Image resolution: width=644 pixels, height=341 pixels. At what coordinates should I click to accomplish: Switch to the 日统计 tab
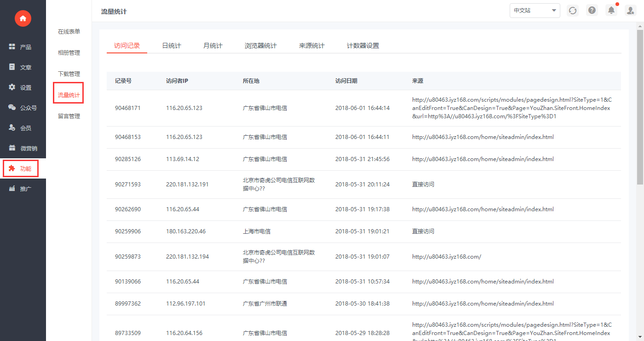click(x=172, y=46)
